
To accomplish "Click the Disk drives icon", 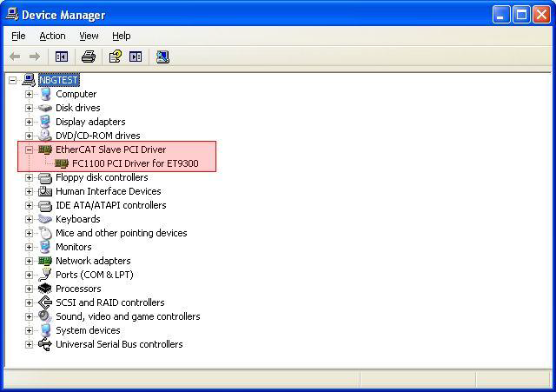I will 45,108.
